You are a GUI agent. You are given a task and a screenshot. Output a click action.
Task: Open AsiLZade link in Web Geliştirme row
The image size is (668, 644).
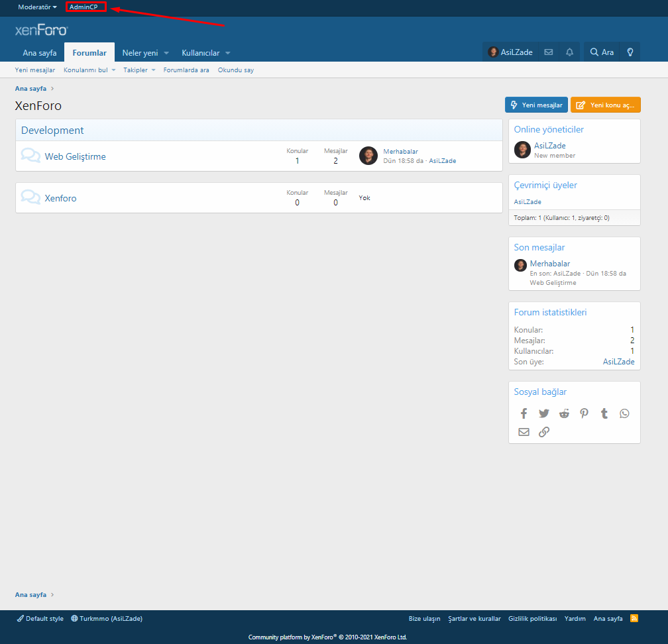(x=442, y=161)
